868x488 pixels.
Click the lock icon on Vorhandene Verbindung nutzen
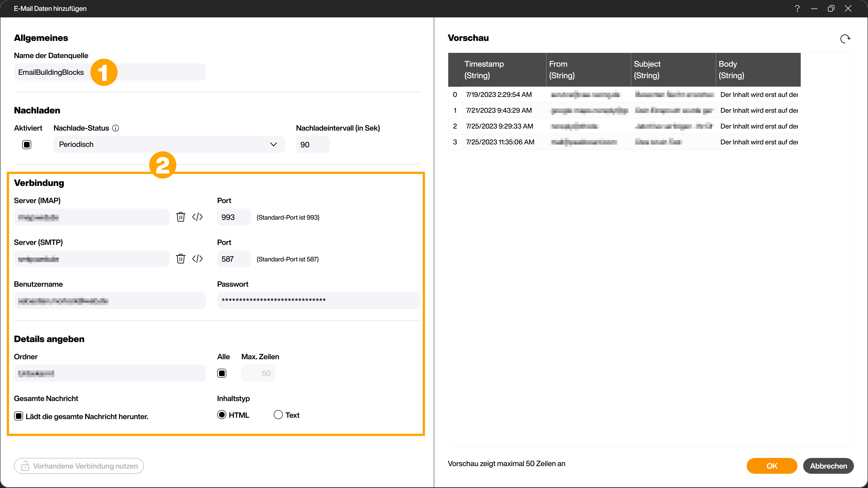click(25, 465)
